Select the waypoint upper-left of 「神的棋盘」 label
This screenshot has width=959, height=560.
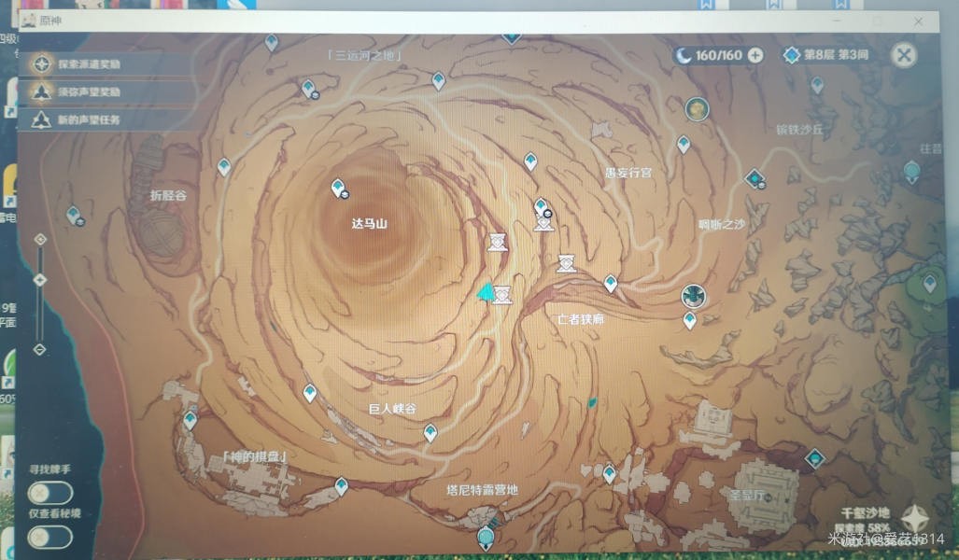(190, 420)
